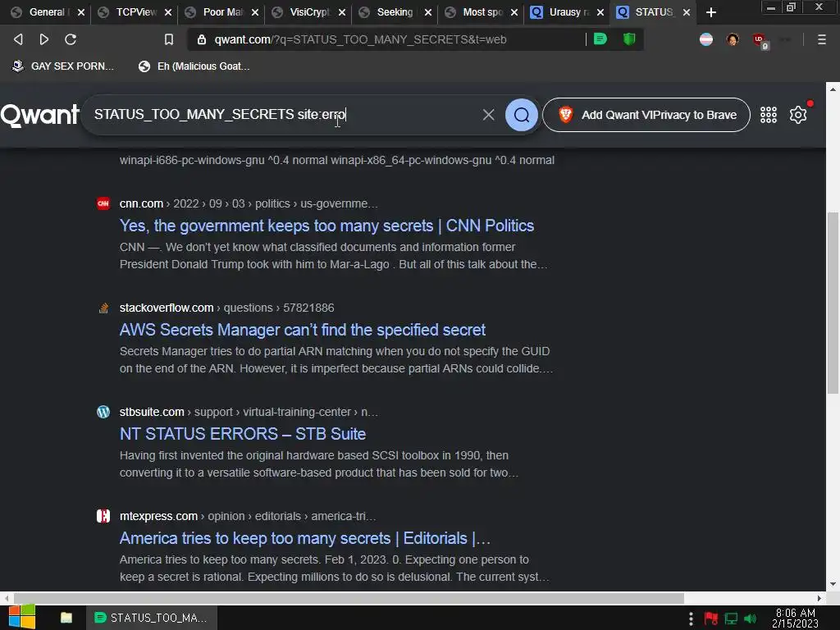The height and width of the screenshot is (630, 840).
Task: Click the stackoverflow.com breadcrumb URL
Action: click(226, 308)
